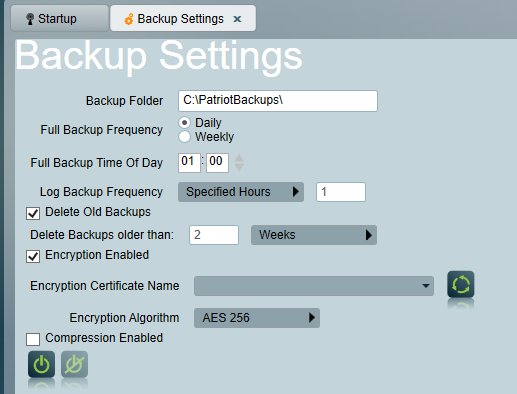Click the greyed-out cancel power icon
This screenshot has width=517, height=394.
(x=74, y=364)
